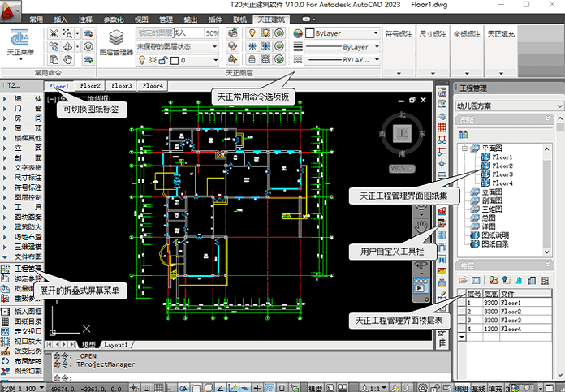This screenshot has height=392, width=565.
Task: Click the north face of the ViewCube
Action: (x=401, y=115)
